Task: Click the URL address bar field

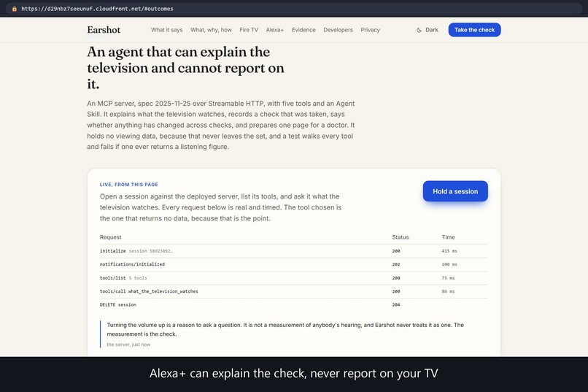Action: coord(294,9)
